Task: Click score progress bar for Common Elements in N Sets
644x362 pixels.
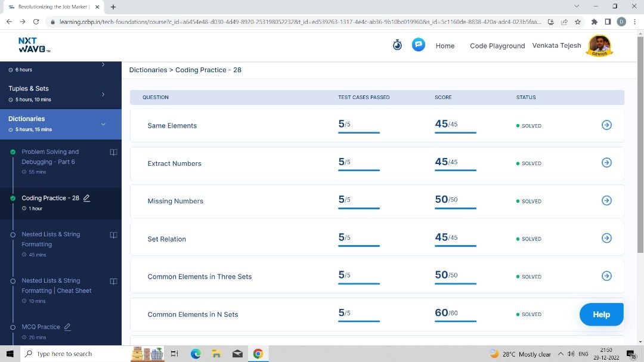Action: coord(456,321)
